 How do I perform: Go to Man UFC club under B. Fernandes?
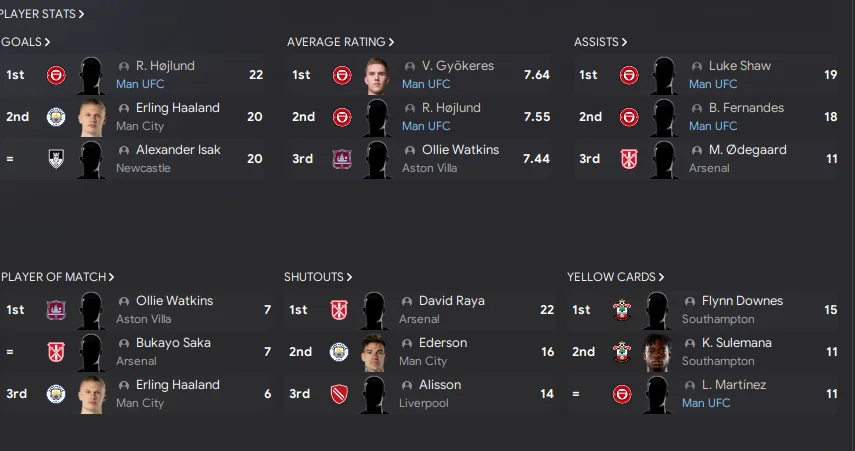pyautogui.click(x=713, y=126)
